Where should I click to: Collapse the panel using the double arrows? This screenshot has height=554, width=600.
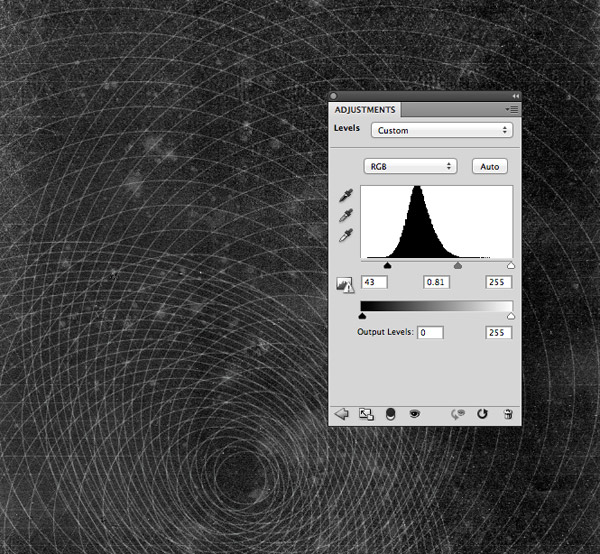515,96
